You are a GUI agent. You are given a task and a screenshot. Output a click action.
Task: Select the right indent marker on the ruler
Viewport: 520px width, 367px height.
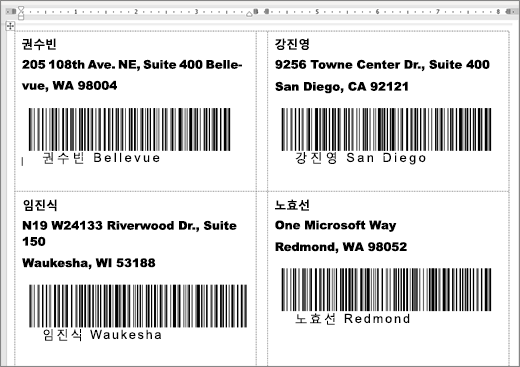249,14
